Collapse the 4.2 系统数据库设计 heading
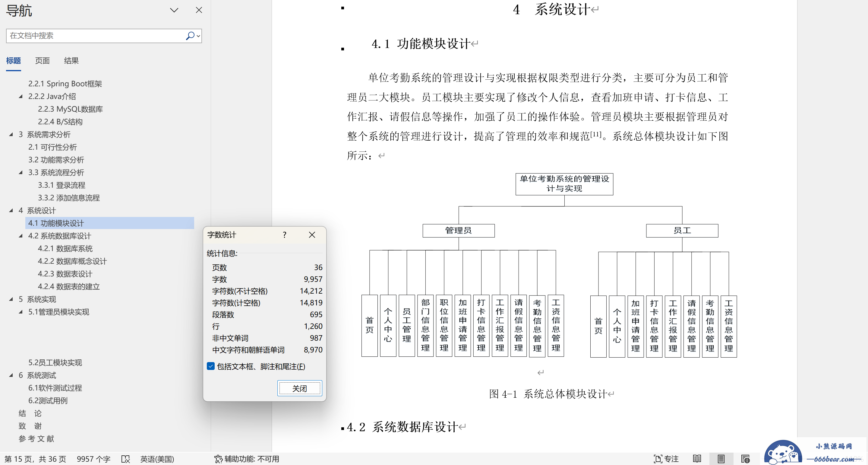Viewport: 868px width, 465px height. point(21,236)
